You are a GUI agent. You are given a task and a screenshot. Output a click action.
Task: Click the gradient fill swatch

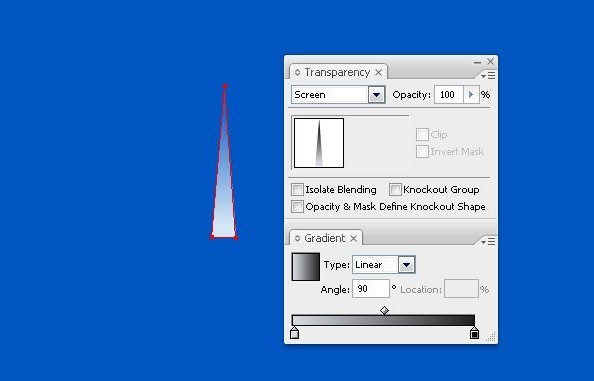pos(306,267)
